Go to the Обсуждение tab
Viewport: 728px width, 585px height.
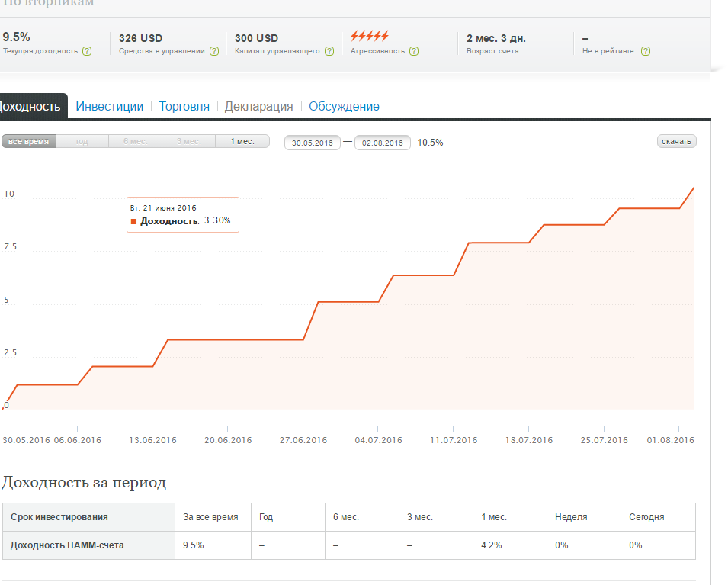(x=344, y=107)
